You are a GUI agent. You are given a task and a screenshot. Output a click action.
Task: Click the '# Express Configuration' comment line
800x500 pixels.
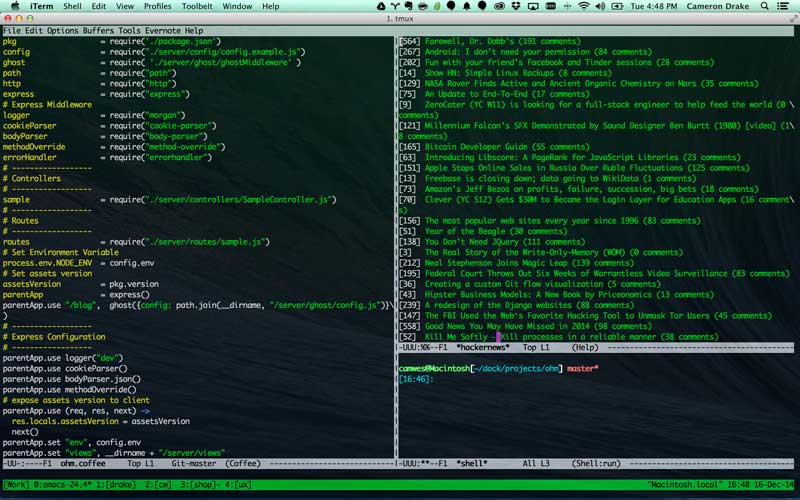[x=54, y=337]
